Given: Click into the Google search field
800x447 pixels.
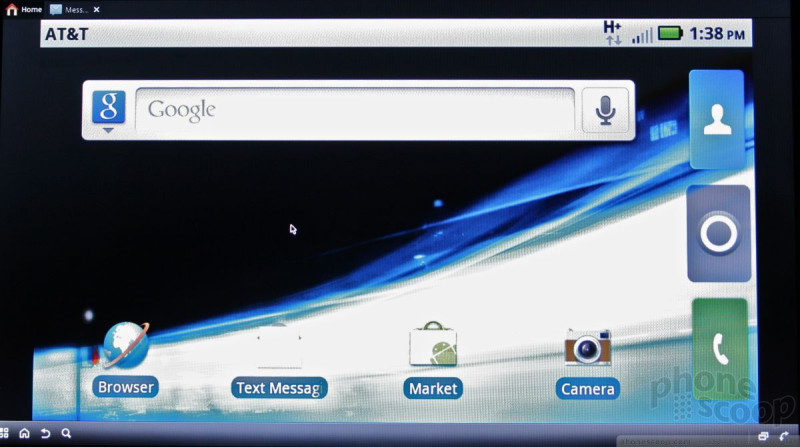Looking at the screenshot, I should pyautogui.click(x=355, y=110).
